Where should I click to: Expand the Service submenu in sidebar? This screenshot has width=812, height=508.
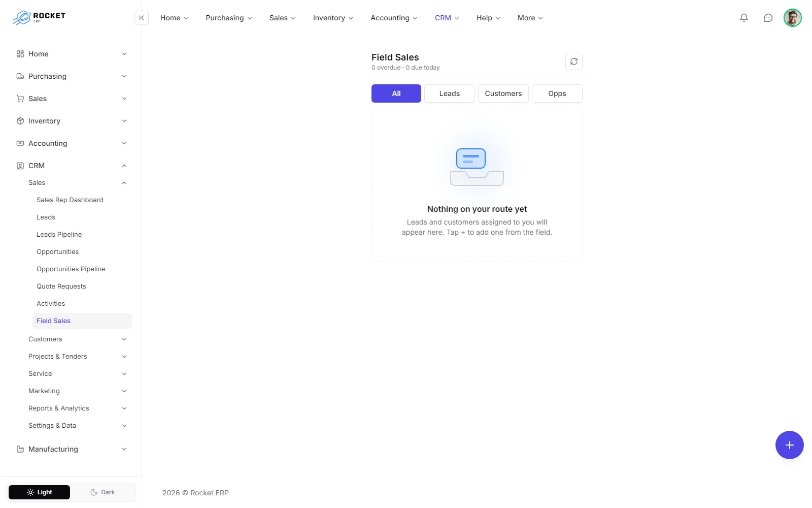coord(77,374)
